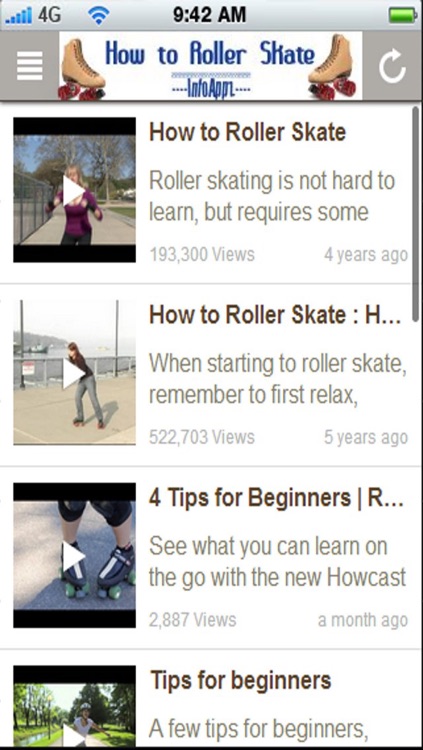Click the left roller skate banner image
The image size is (423, 750).
82,67
